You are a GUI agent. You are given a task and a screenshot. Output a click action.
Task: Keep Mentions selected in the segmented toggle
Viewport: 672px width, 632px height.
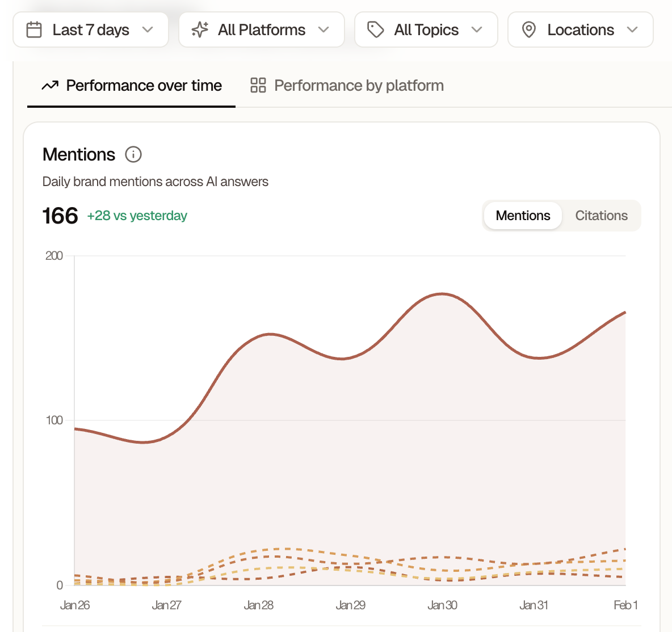pos(523,216)
